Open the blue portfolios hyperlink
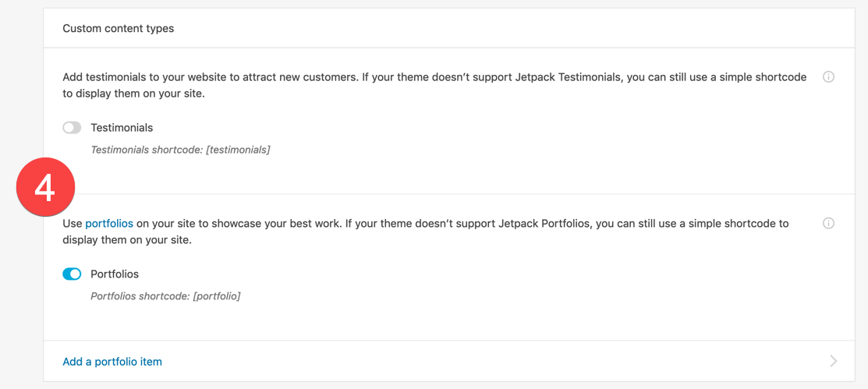This screenshot has height=389, width=868. click(x=109, y=224)
